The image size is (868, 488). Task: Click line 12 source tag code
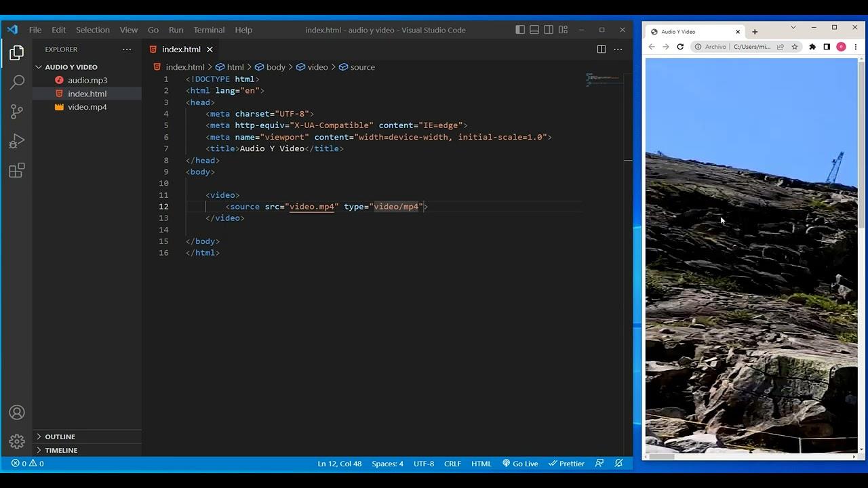(327, 207)
